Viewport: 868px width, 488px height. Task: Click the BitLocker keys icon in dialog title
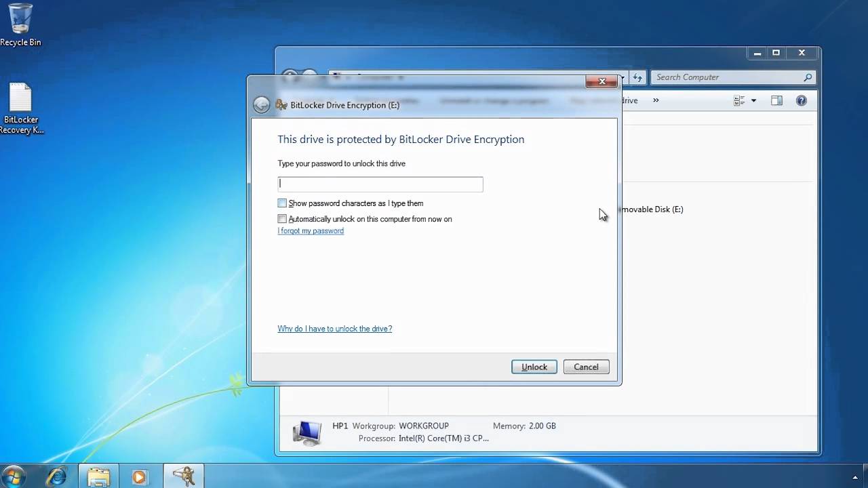coord(281,105)
